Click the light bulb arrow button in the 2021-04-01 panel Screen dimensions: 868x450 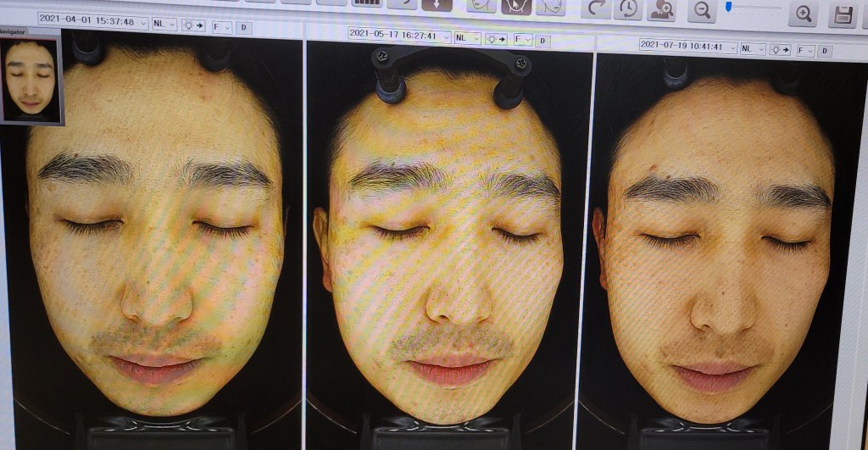(193, 26)
